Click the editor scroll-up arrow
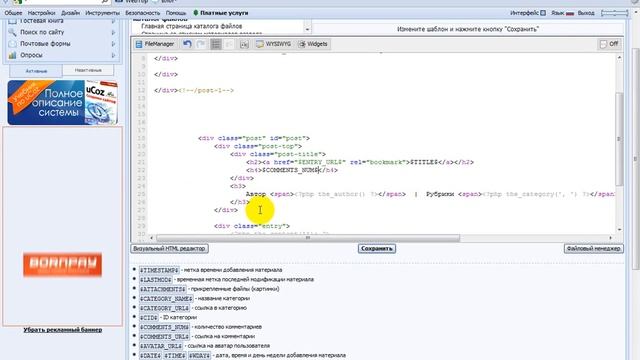This screenshot has height=360, width=640. tap(619, 58)
